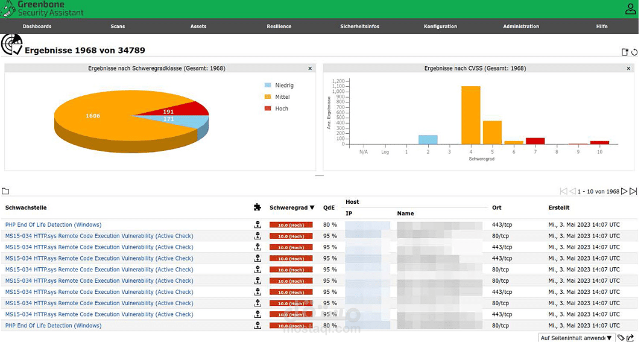
Task: Click the small orange bar at severity 6
Action: 514,142
